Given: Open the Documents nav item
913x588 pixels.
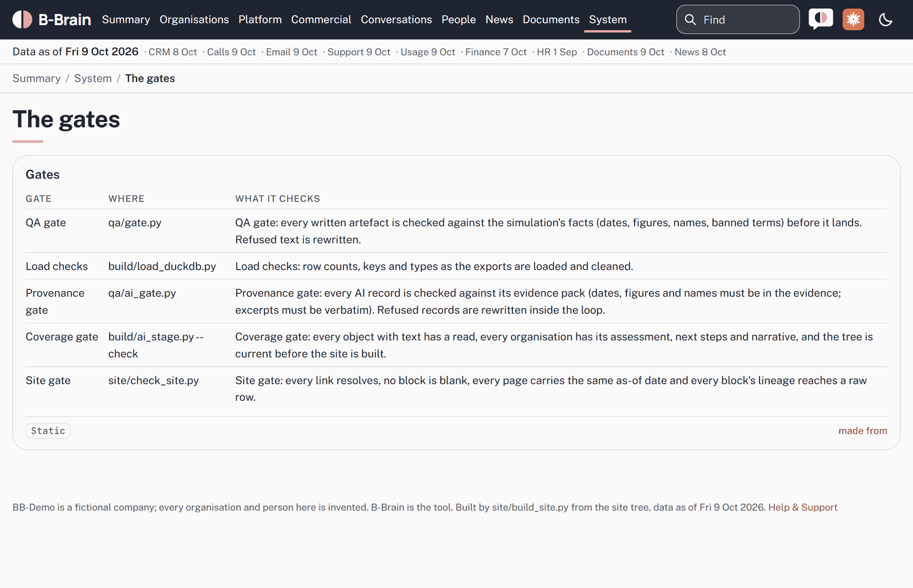Looking at the screenshot, I should [x=551, y=19].
